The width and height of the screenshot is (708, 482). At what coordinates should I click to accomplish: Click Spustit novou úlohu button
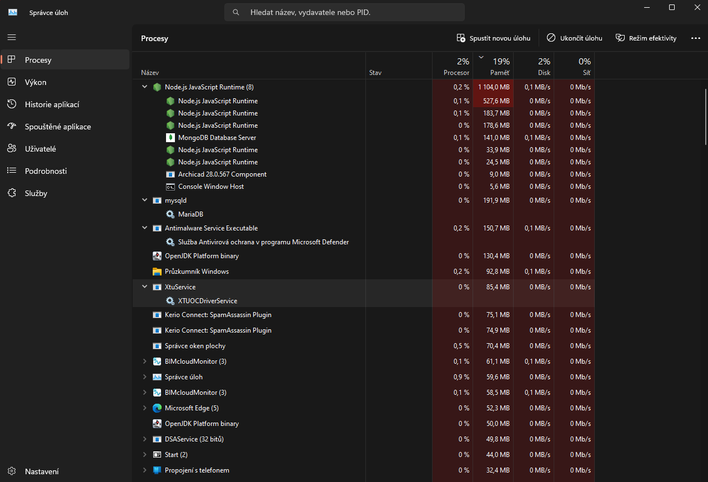(x=493, y=38)
